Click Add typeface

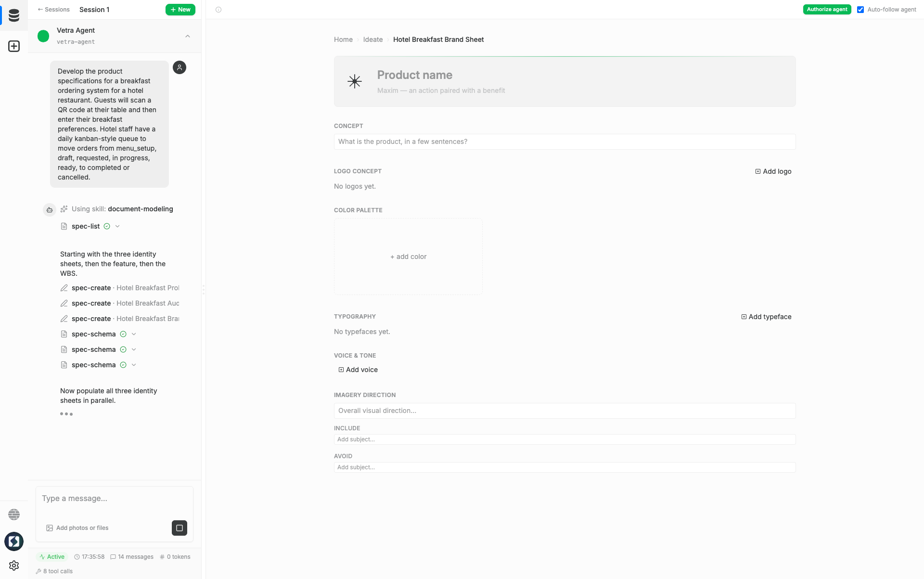pos(766,317)
